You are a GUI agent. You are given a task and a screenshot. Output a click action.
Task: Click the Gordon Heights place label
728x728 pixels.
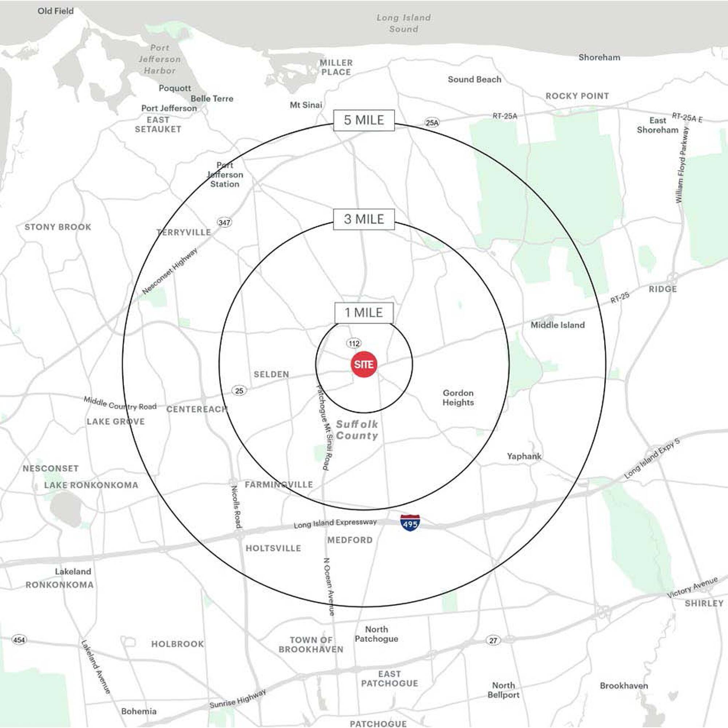tap(458, 397)
